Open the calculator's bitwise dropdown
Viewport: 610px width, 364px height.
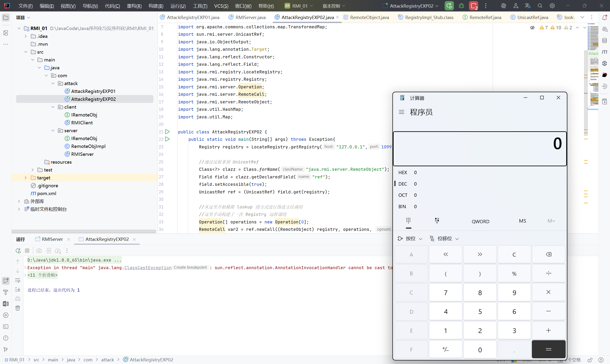click(x=410, y=238)
